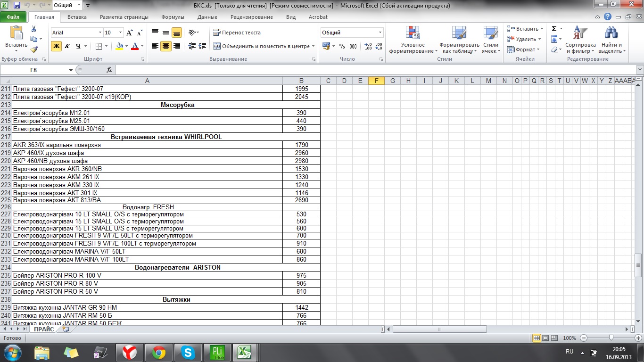The image size is (644, 362).
Task: Copy the selected cells
Action: (33, 39)
